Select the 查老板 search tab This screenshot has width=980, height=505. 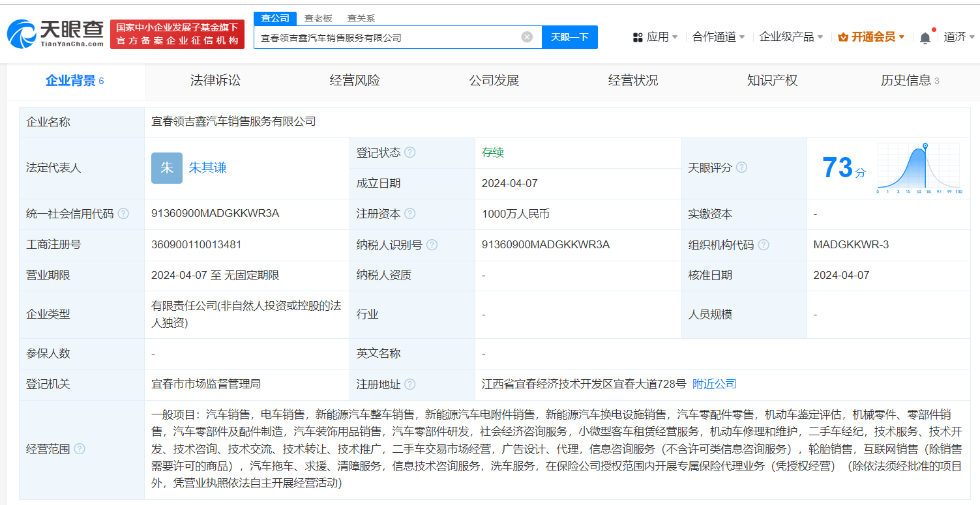click(x=318, y=18)
